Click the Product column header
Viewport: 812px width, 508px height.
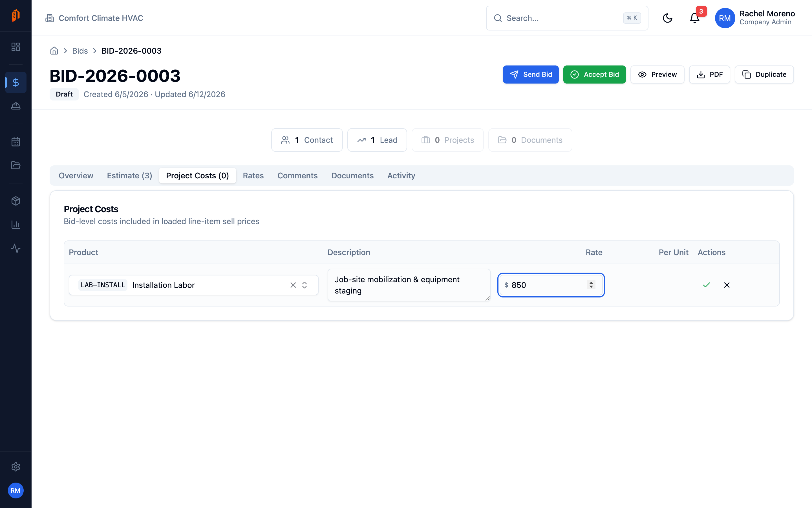(83, 252)
